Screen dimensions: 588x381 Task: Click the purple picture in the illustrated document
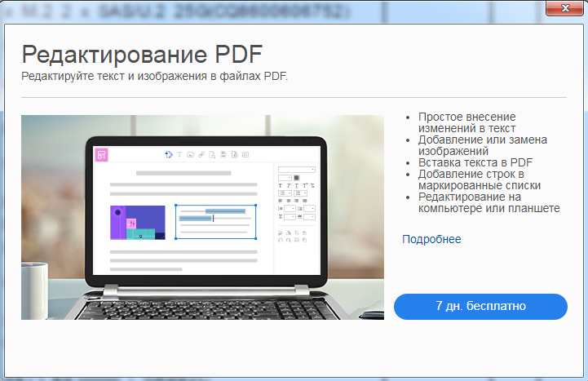point(137,223)
